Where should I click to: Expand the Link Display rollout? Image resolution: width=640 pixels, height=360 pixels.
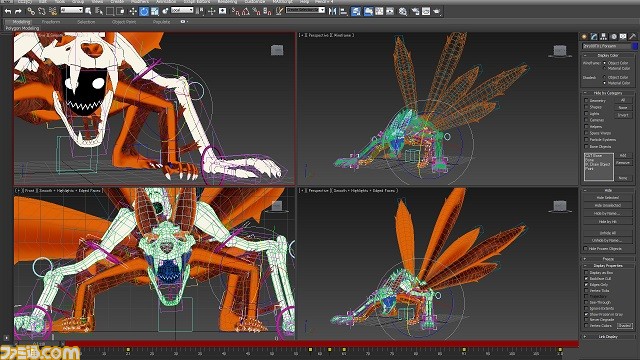(608, 337)
